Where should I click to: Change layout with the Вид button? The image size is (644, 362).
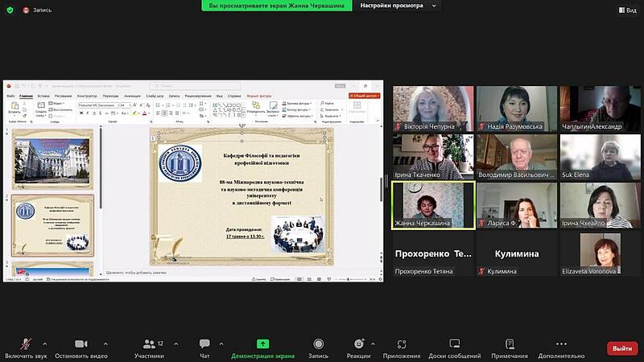(x=628, y=10)
